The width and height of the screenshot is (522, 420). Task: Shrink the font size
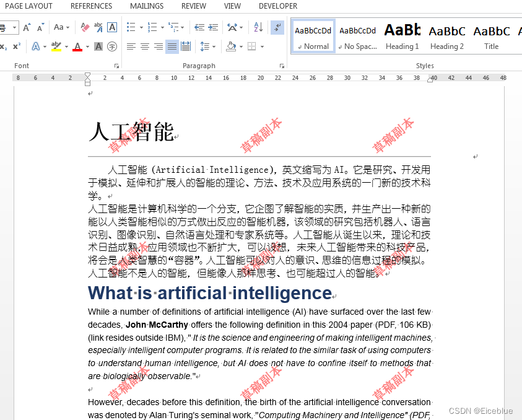pos(41,27)
